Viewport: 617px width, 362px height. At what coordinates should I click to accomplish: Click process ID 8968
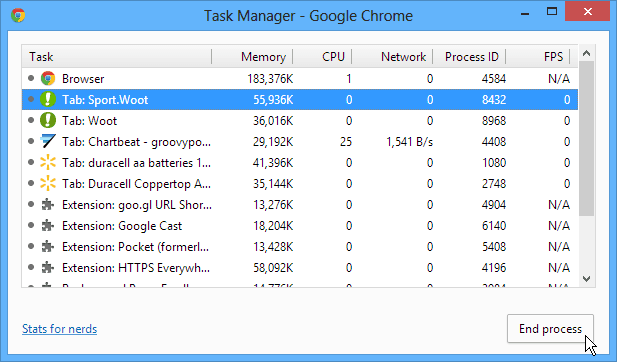494,121
